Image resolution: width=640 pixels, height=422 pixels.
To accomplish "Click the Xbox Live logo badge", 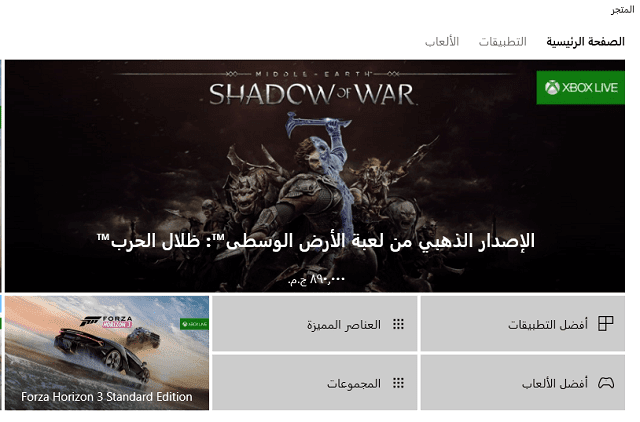I will pyautogui.click(x=580, y=88).
